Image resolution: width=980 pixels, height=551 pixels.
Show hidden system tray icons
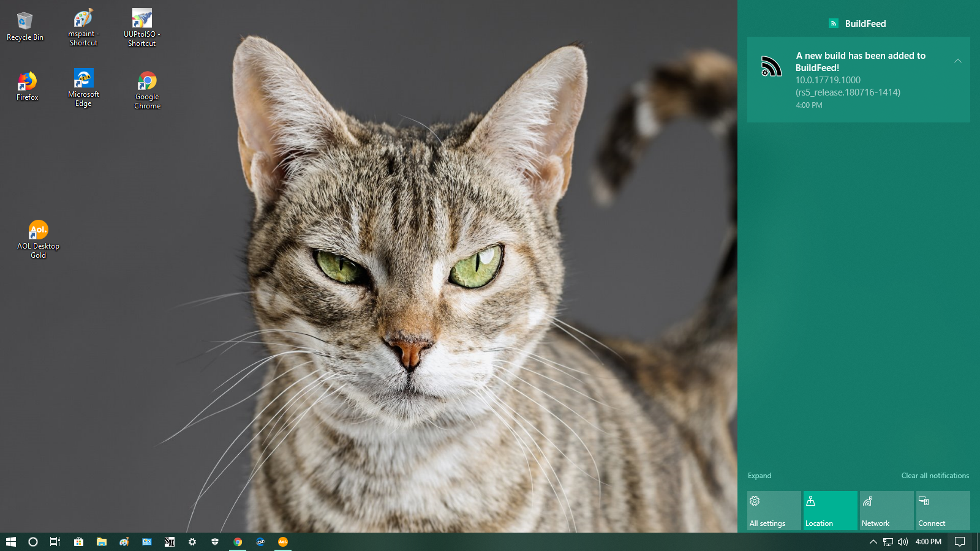pos(873,542)
